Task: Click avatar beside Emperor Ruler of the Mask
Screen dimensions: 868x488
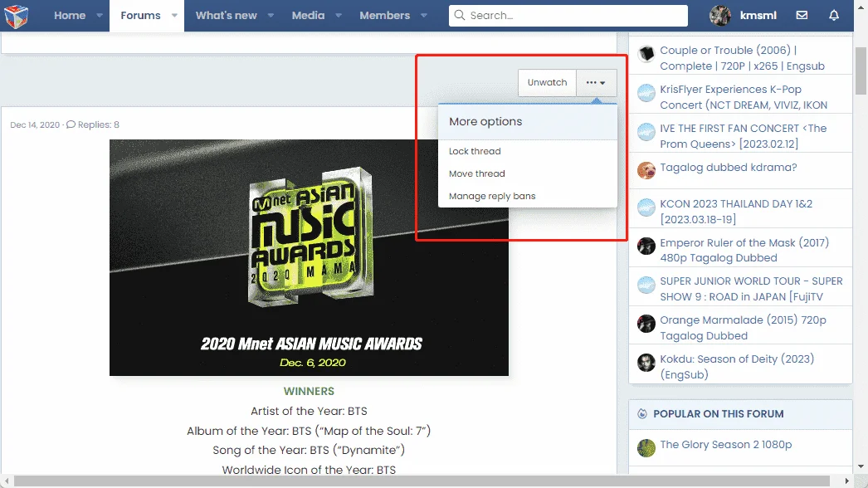Action: (646, 246)
